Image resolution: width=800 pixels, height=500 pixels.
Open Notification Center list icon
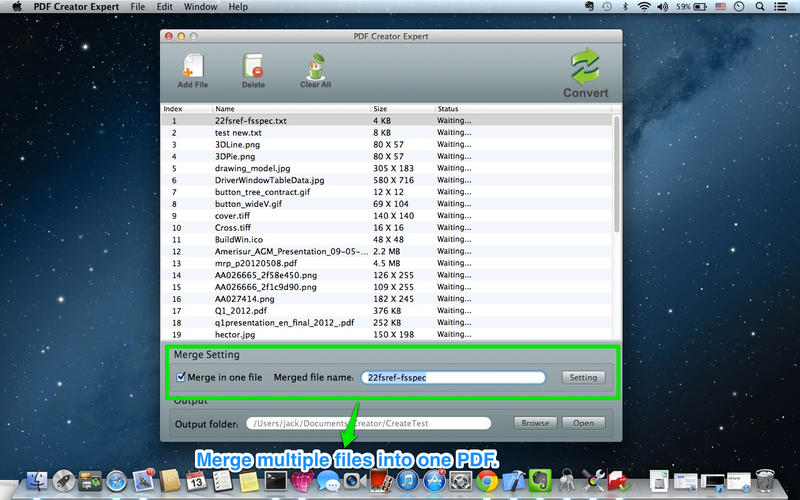click(x=780, y=7)
